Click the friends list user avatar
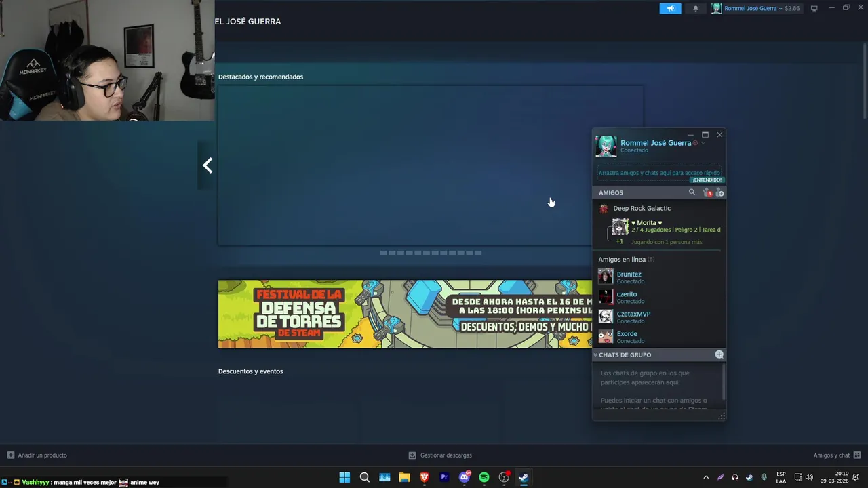868x488 pixels. (606, 146)
